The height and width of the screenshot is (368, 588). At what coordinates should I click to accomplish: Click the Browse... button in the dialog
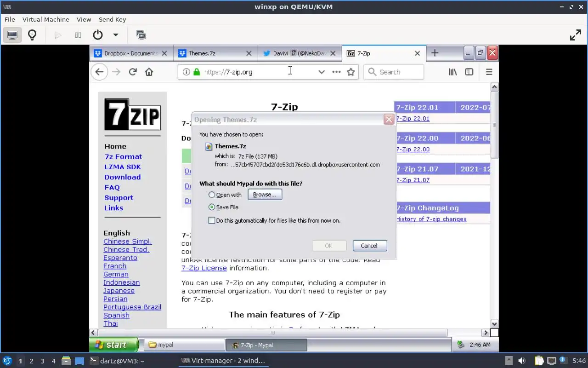point(265,195)
